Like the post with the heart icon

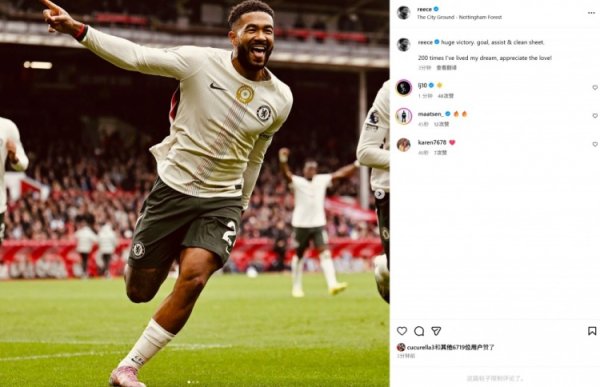coord(402,331)
